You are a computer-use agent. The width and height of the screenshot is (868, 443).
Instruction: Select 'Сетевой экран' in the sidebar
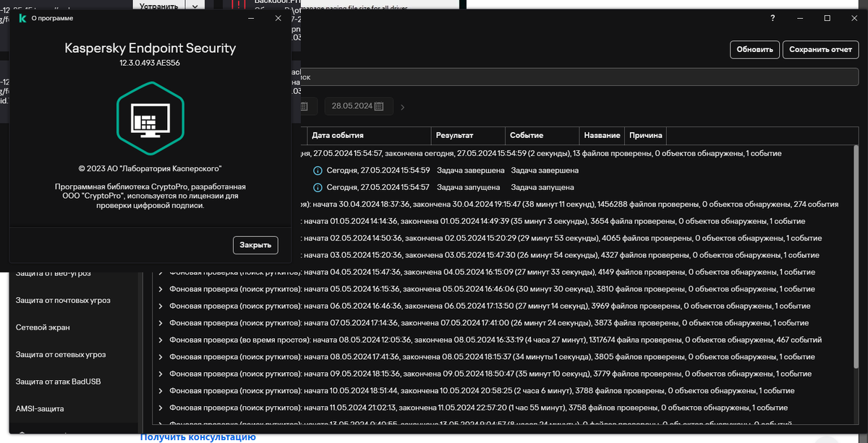pos(43,327)
